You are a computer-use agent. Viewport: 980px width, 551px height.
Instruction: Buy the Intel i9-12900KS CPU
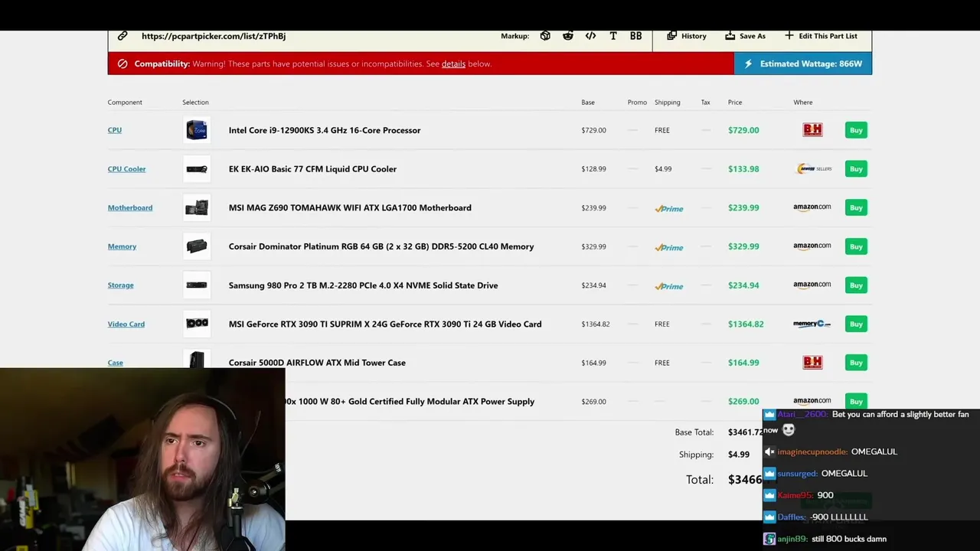(x=856, y=130)
